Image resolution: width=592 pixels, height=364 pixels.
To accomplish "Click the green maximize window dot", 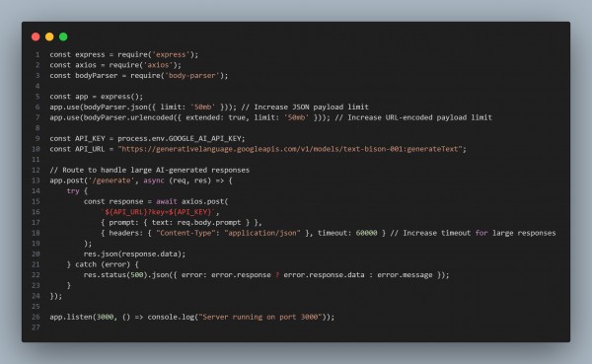I will coord(63,36).
